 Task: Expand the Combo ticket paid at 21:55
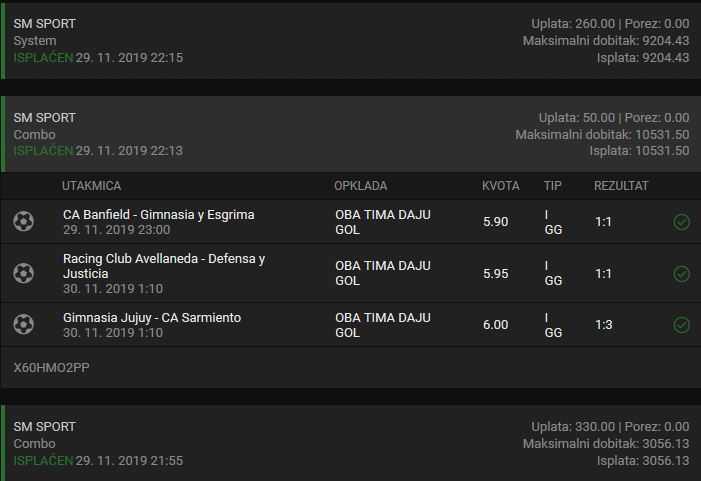(x=350, y=443)
